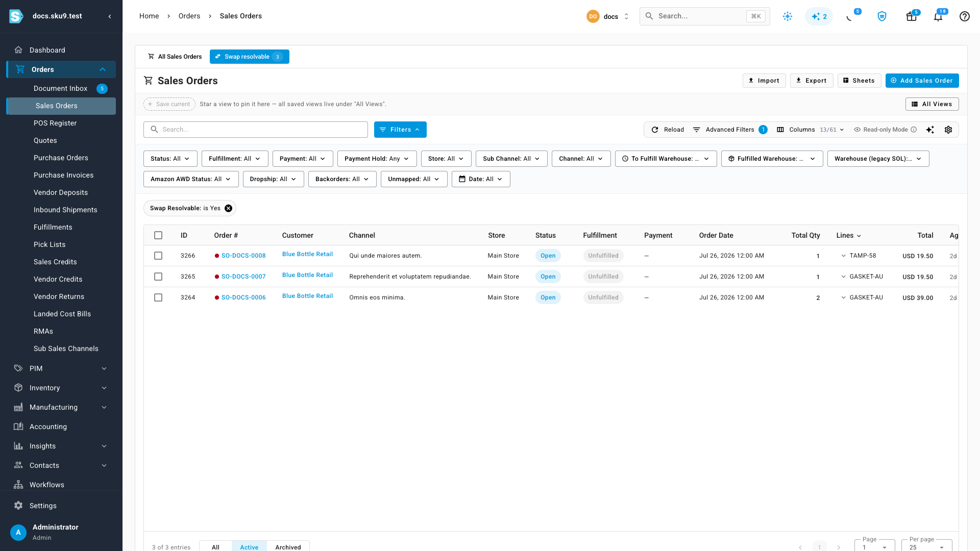Image resolution: width=980 pixels, height=551 pixels.
Task: Open order link SO-DOCS-0007
Action: [243, 277]
